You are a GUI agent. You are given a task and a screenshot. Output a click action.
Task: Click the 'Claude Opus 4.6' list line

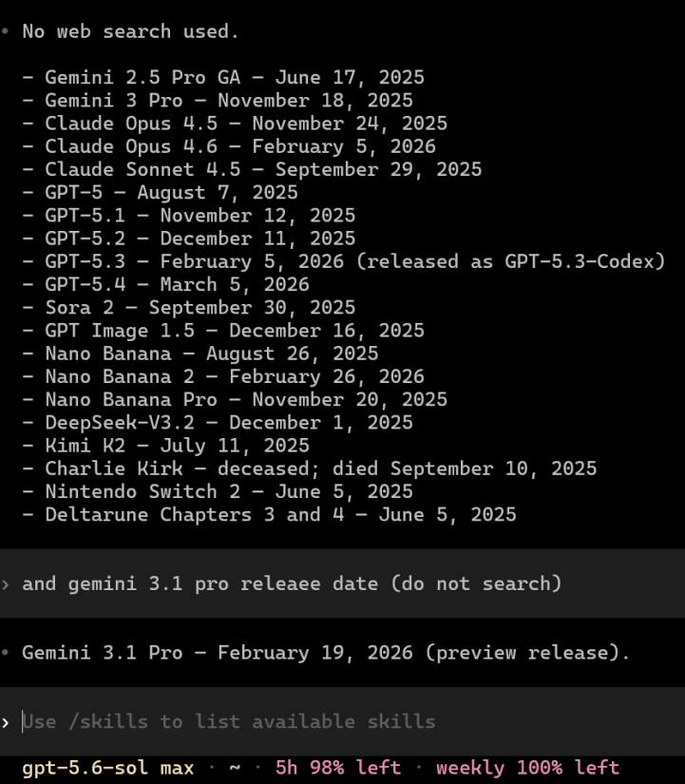(x=229, y=146)
